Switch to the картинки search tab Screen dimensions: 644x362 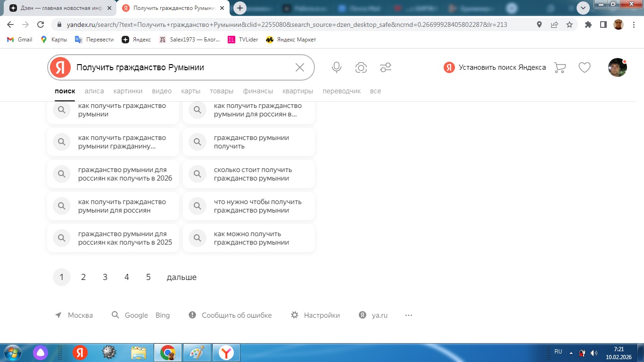click(128, 91)
